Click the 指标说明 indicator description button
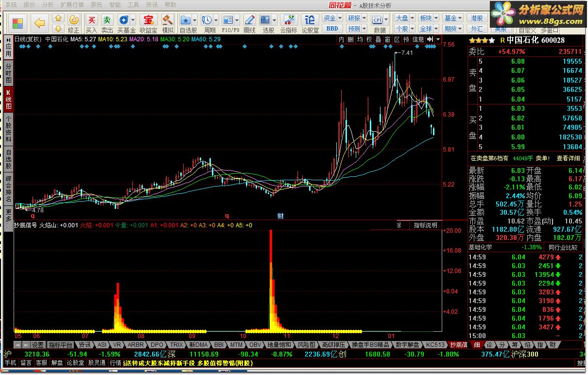Screen dimensions: 588x375 click(425, 225)
